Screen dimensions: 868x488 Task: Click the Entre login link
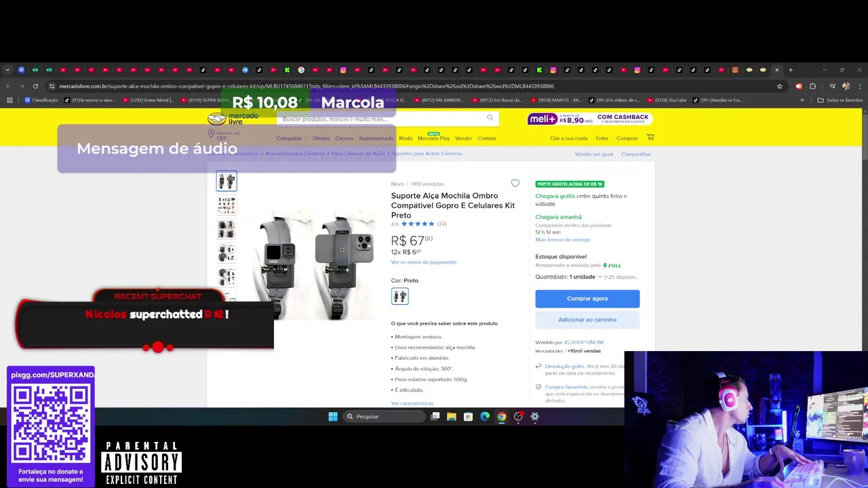(602, 138)
